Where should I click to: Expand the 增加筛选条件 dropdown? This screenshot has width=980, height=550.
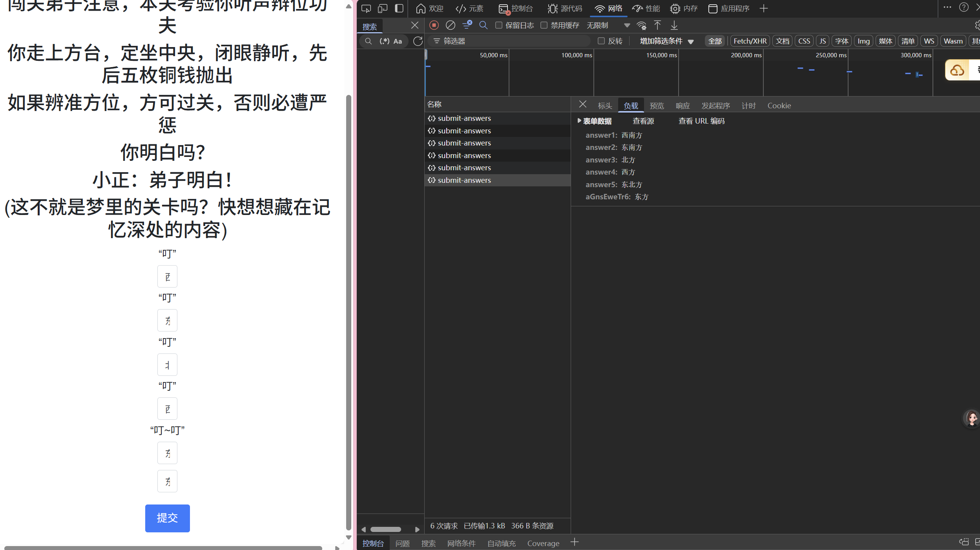coord(666,41)
